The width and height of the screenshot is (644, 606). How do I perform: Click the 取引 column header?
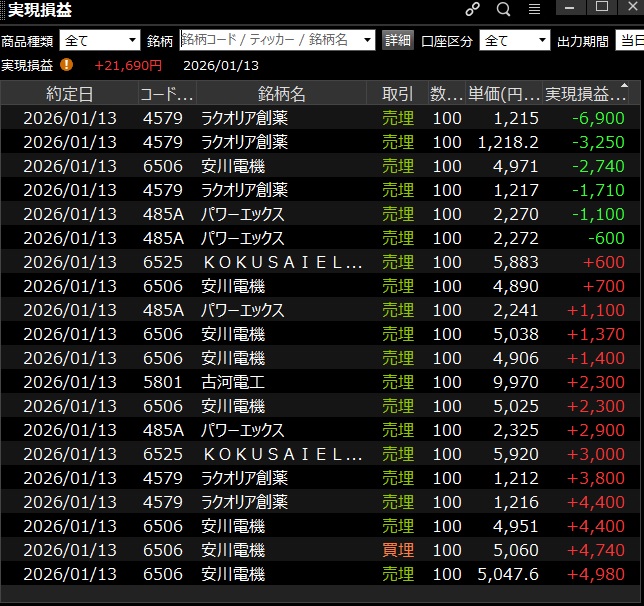tap(397, 94)
